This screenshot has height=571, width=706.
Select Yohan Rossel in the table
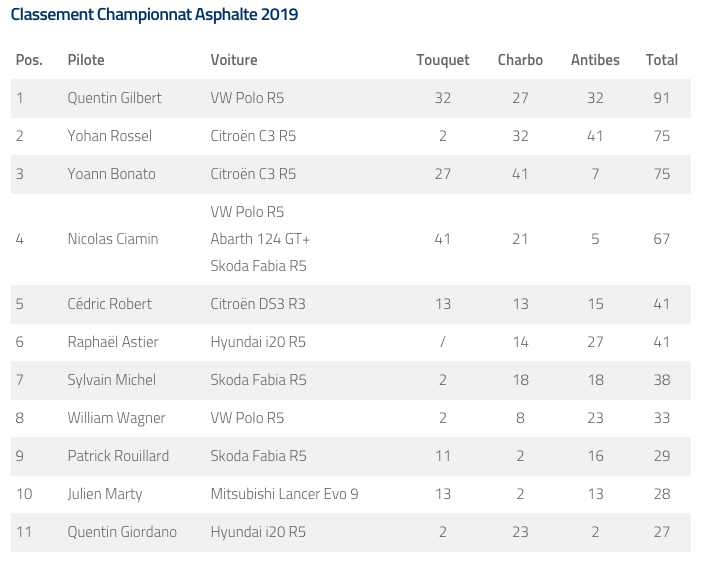109,136
